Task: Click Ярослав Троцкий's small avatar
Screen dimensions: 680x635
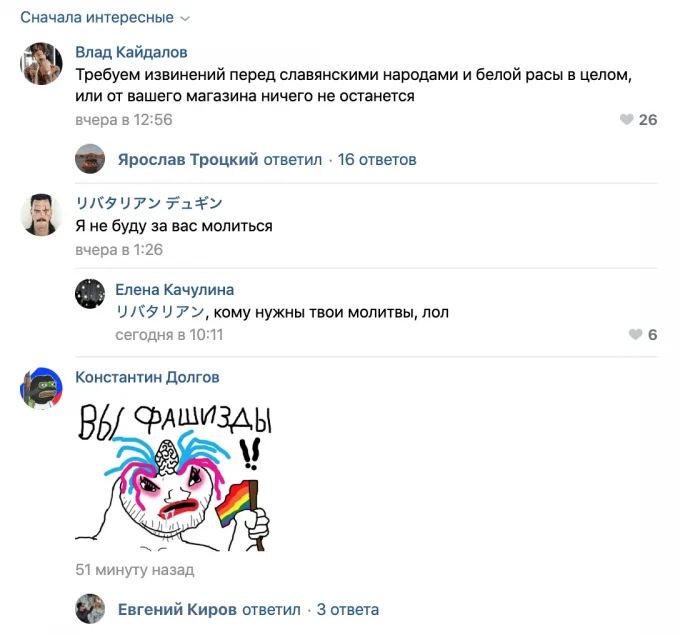Action: click(90, 159)
